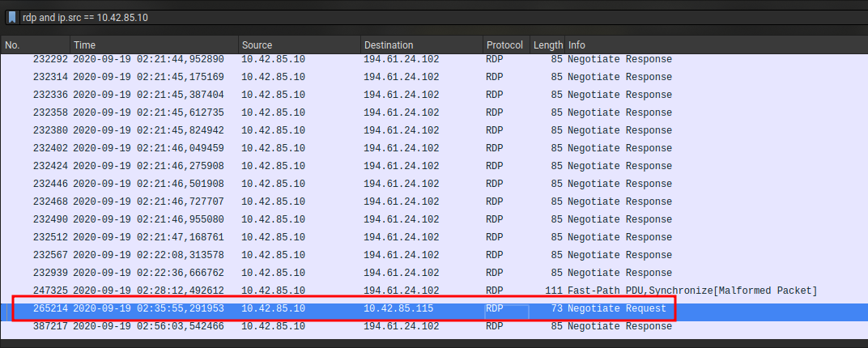Click the display filter text field
This screenshot has height=348, width=868.
tap(405, 17)
